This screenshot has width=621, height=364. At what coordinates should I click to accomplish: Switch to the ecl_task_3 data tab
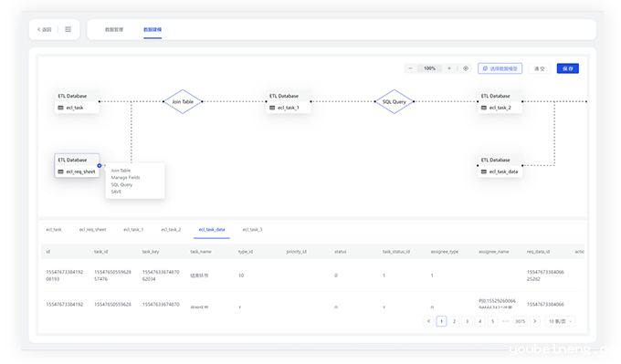pyautogui.click(x=253, y=230)
